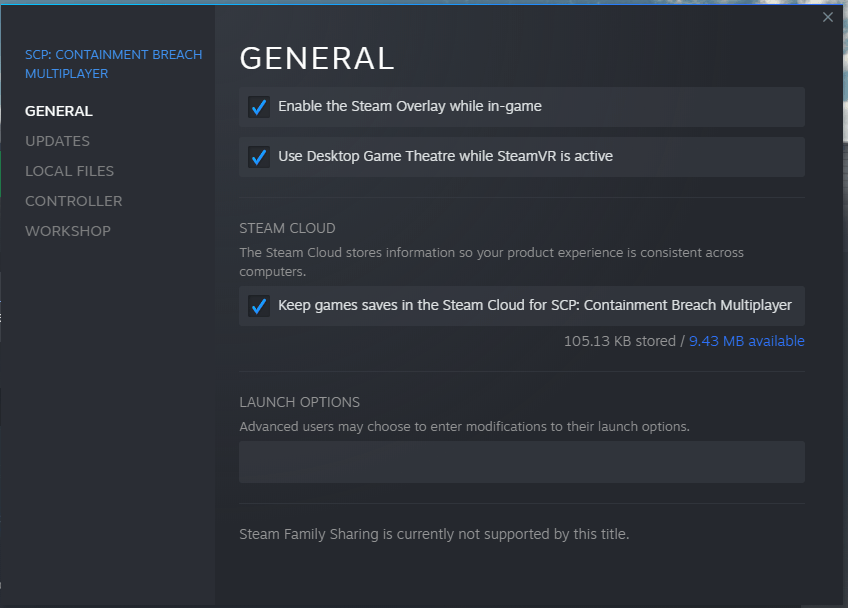848x608 pixels.
Task: Close the game properties window
Action: click(827, 17)
